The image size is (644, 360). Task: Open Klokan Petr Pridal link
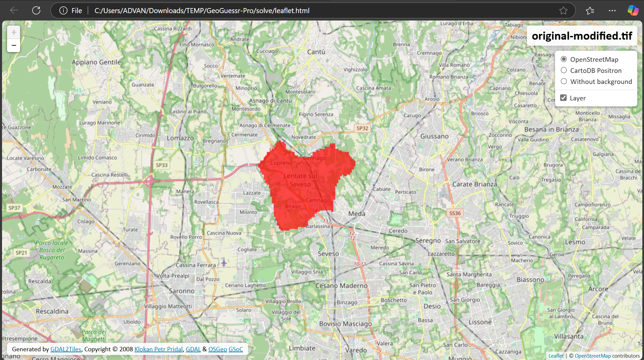pyautogui.click(x=158, y=349)
